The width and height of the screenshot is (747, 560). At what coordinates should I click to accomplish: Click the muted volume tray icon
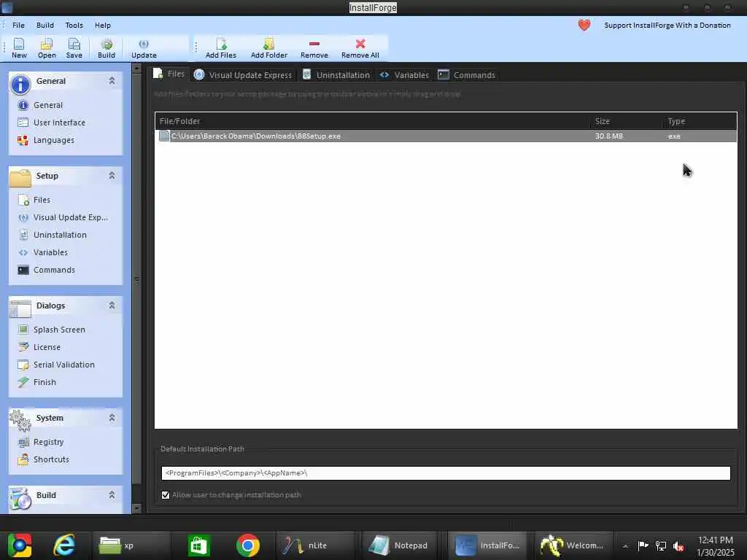pos(678,545)
